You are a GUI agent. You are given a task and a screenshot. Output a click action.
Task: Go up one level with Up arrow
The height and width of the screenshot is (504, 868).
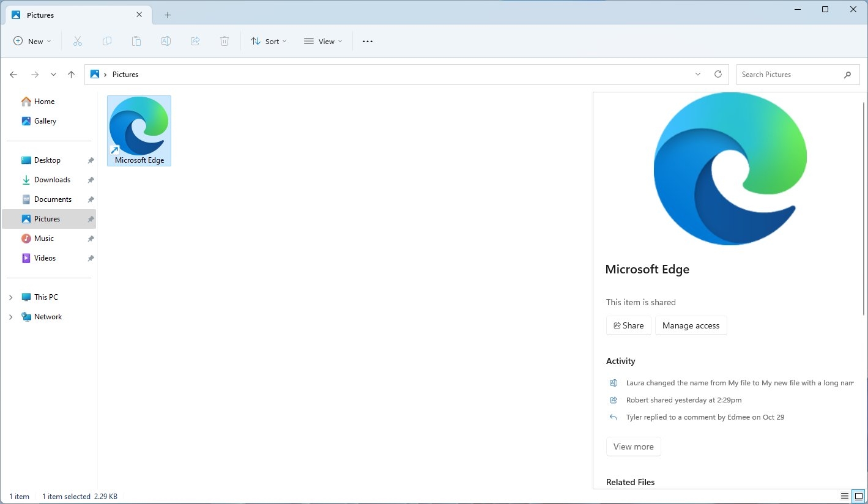click(71, 75)
